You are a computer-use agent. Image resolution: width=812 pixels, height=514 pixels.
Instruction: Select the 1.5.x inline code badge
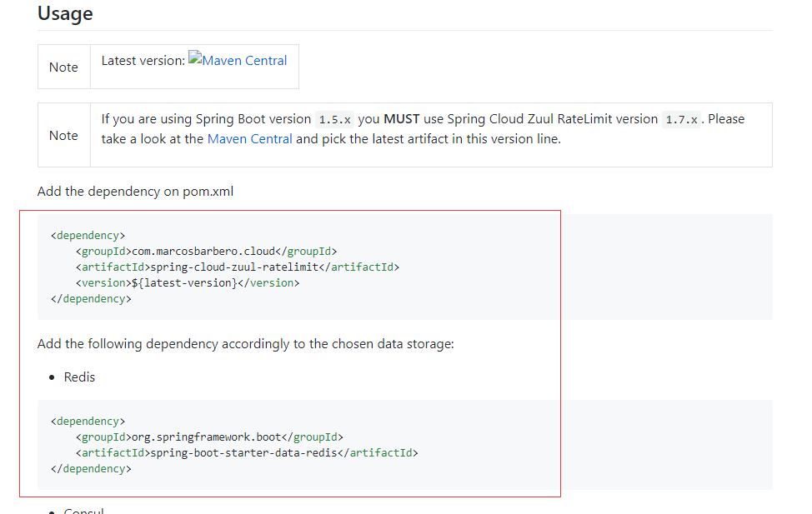pyautogui.click(x=334, y=119)
